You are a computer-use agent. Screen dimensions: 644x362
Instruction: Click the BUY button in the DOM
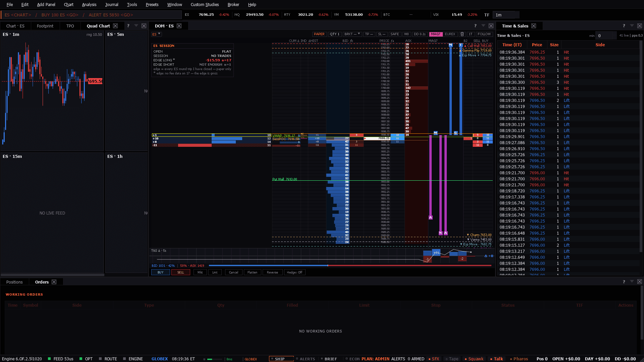(x=161, y=273)
